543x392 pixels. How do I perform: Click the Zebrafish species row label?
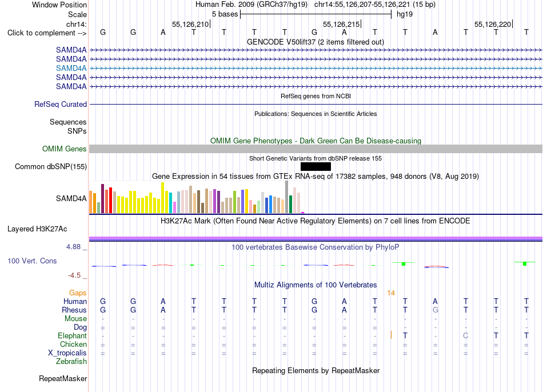71,361
